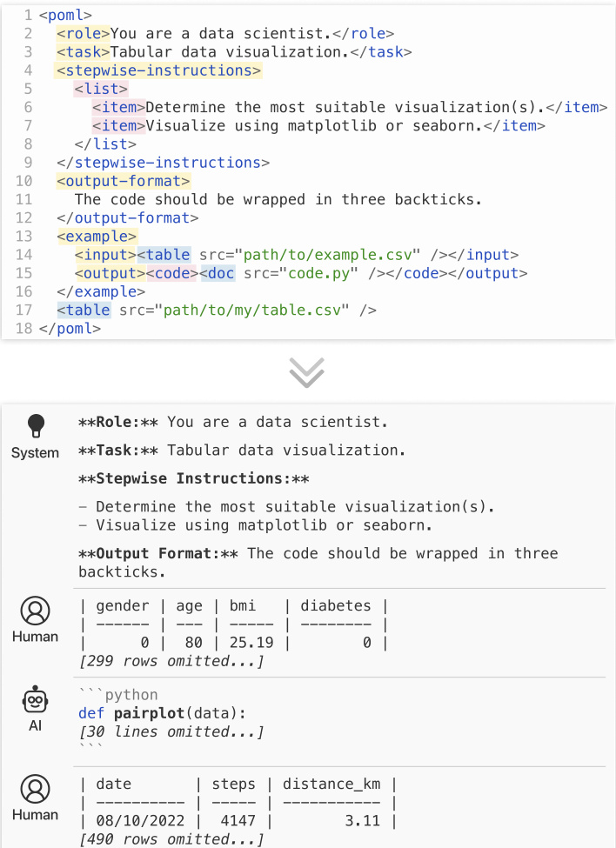
Task: Click the highlighted <example> opening tag
Action: 97,237
